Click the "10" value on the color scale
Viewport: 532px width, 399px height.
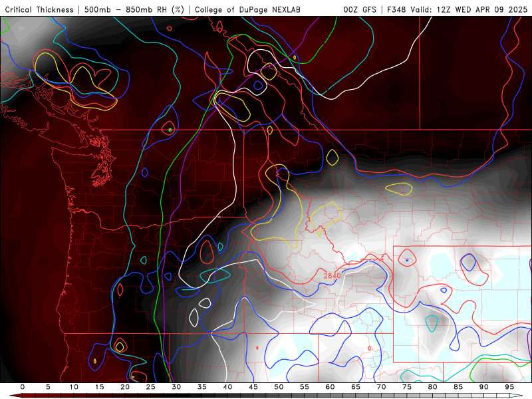[74, 387]
